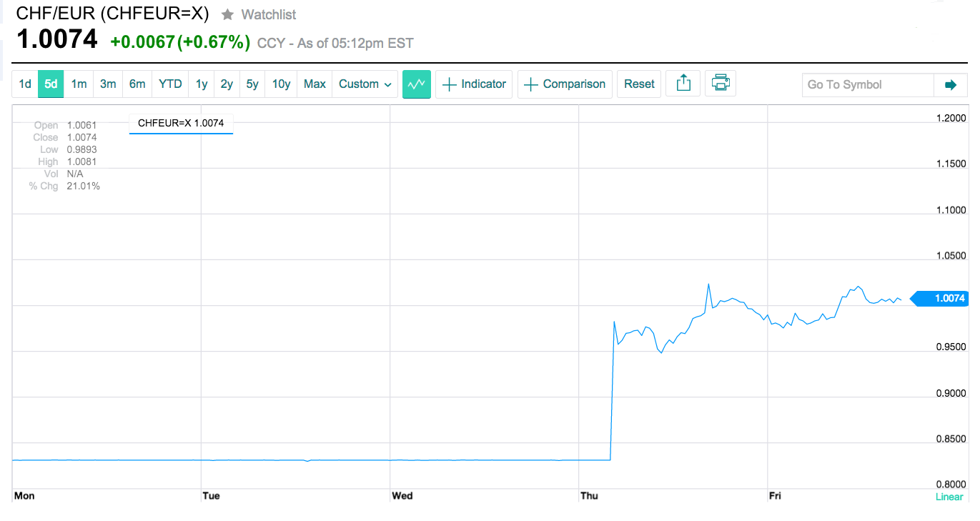Show the YTD range
Screen dimensions: 980x521
point(170,84)
